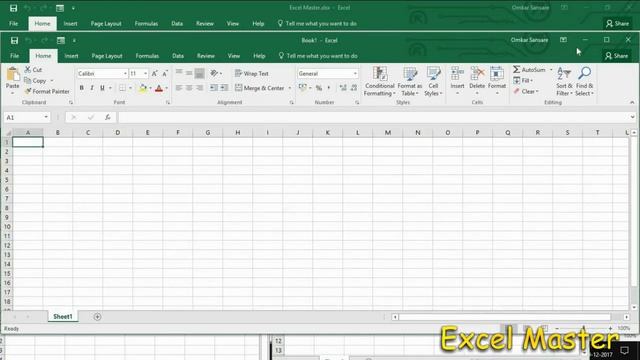Open the font size dropdown
The height and width of the screenshot is (360, 640).
point(145,73)
